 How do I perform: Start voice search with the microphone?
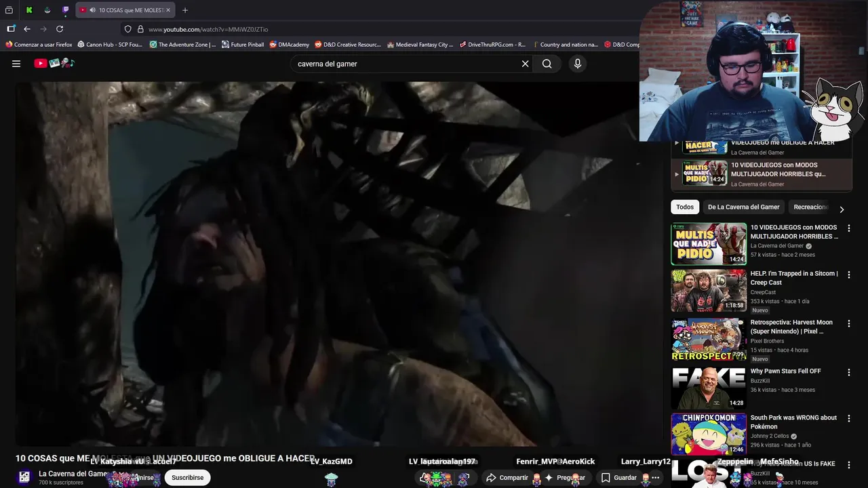578,64
